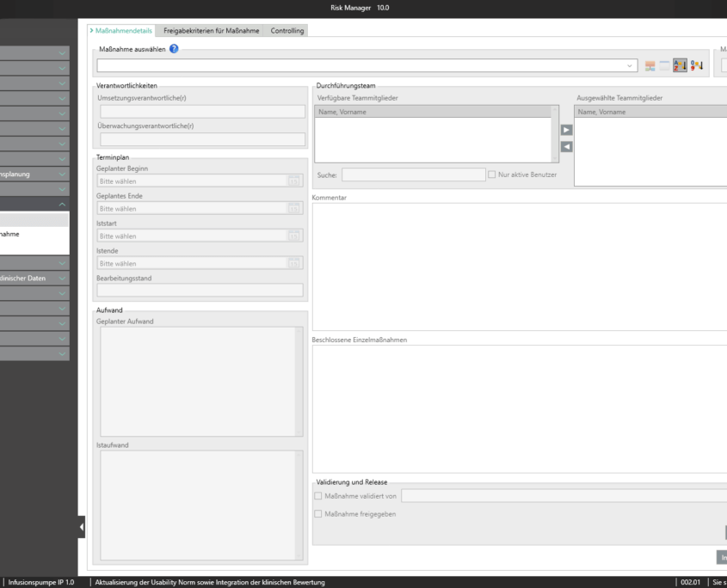
Task: Open calendar picker for Geplanter Beginn
Action: click(x=293, y=181)
